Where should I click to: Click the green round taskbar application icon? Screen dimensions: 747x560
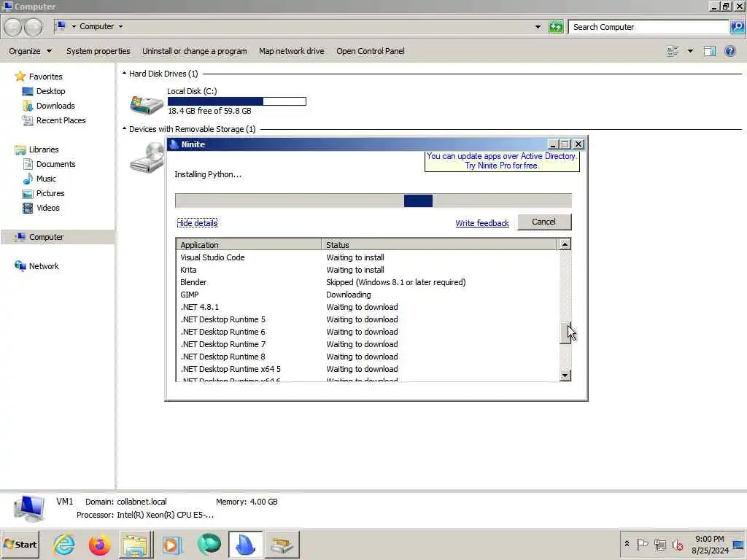click(209, 544)
